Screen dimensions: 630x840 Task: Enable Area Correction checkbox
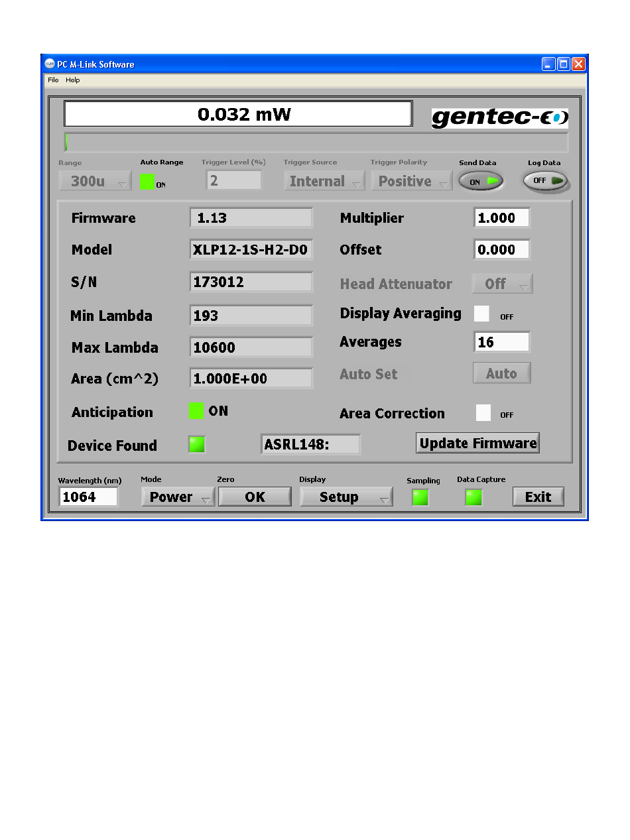[483, 412]
